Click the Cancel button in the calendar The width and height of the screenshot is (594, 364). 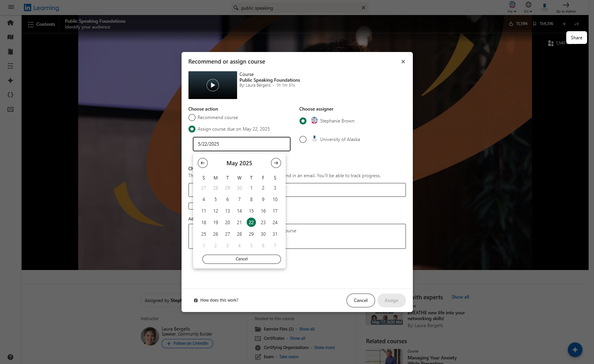pos(241,259)
